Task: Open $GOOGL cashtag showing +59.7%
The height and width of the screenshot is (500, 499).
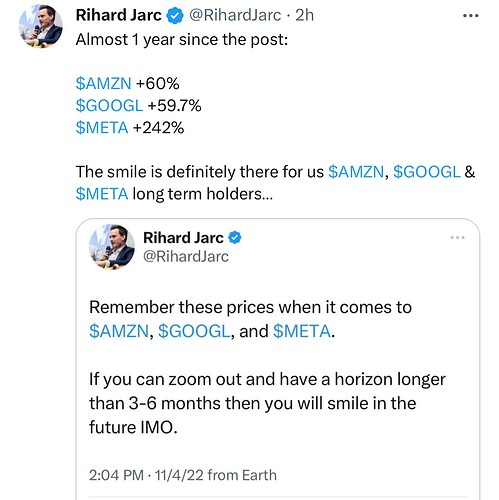Action: (x=109, y=106)
